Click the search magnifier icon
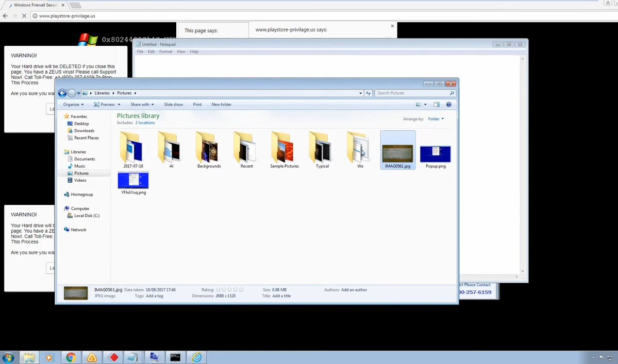The image size is (618, 364). click(452, 93)
